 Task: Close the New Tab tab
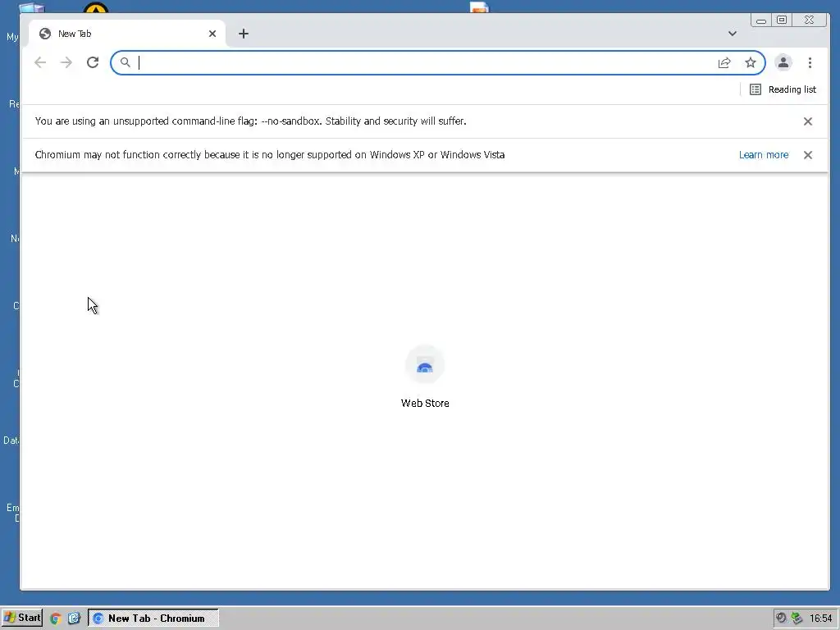(x=212, y=34)
